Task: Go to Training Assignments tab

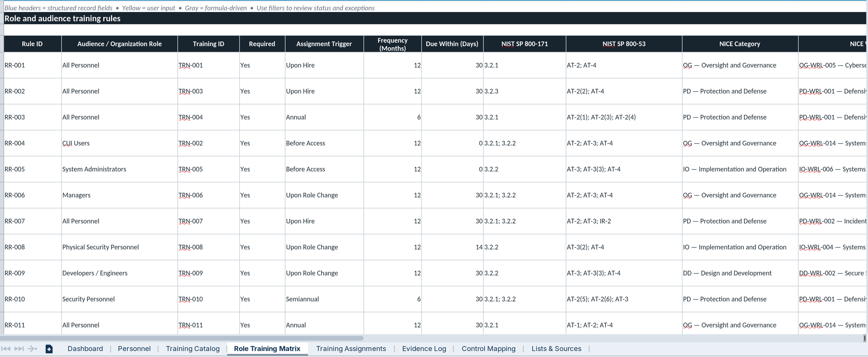Action: pos(351,349)
